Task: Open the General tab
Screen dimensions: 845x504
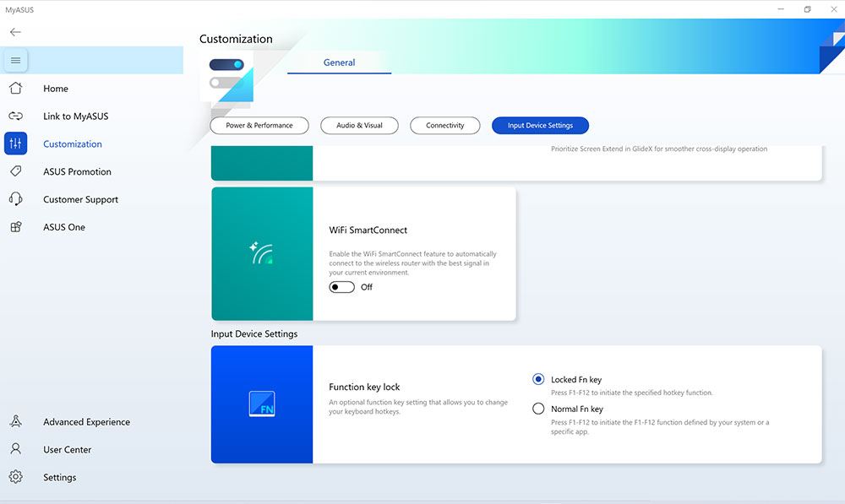Action: [x=339, y=62]
